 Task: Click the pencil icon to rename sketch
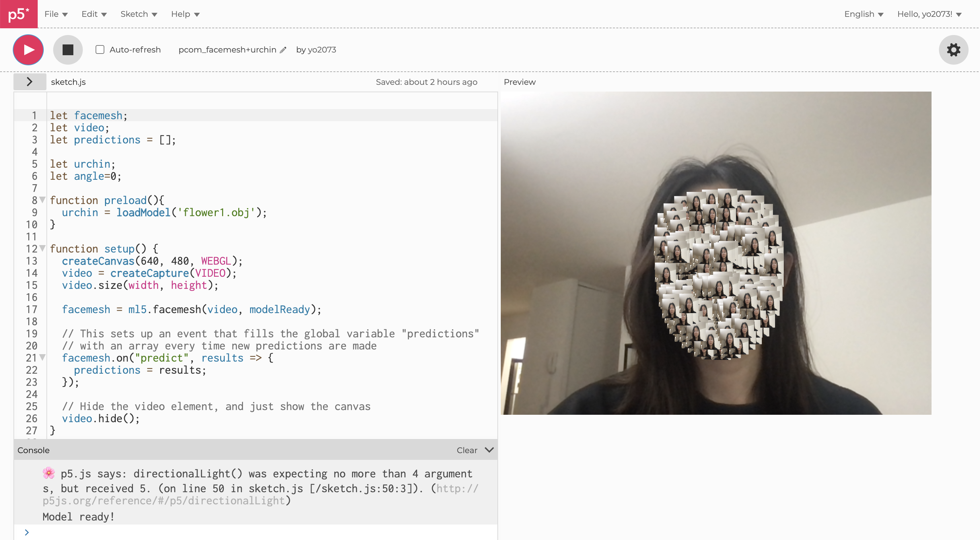point(283,50)
